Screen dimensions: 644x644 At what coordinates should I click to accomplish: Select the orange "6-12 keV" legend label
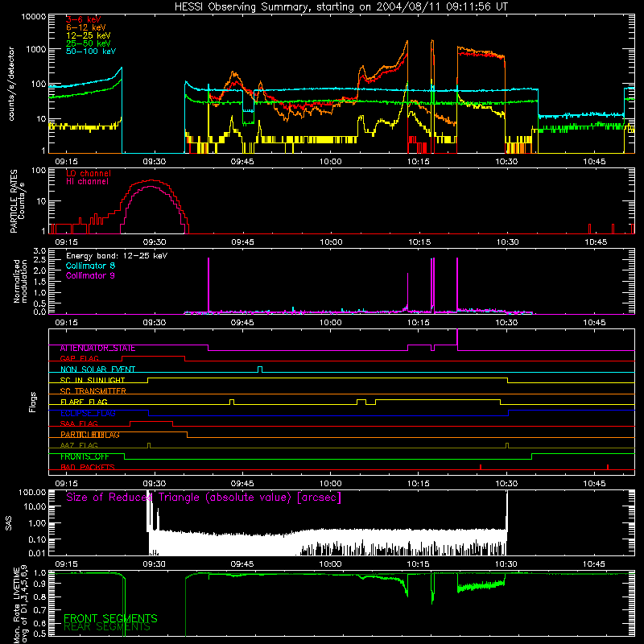click(x=86, y=27)
